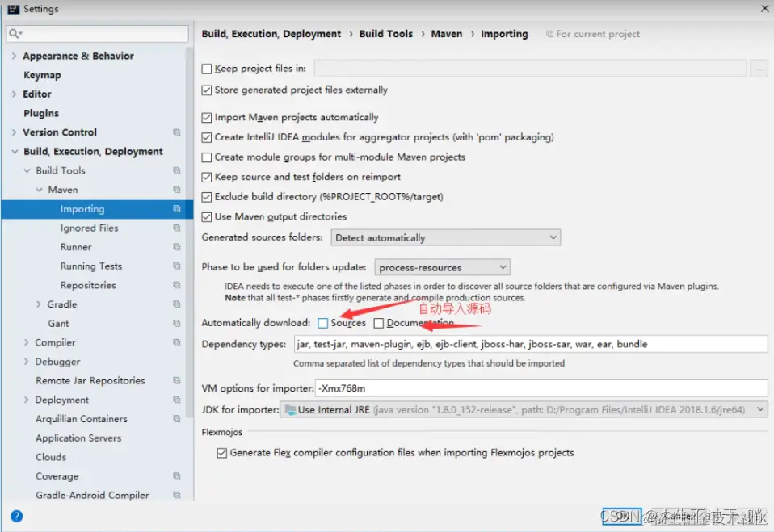This screenshot has width=774, height=532.
Task: Expand the Editor section
Action: 14,94
